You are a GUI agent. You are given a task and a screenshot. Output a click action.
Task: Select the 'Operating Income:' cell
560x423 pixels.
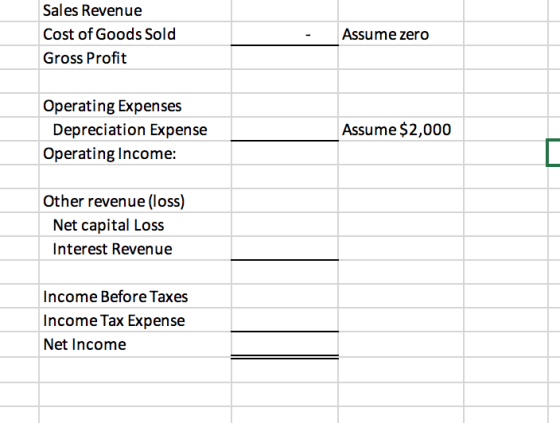(135, 153)
